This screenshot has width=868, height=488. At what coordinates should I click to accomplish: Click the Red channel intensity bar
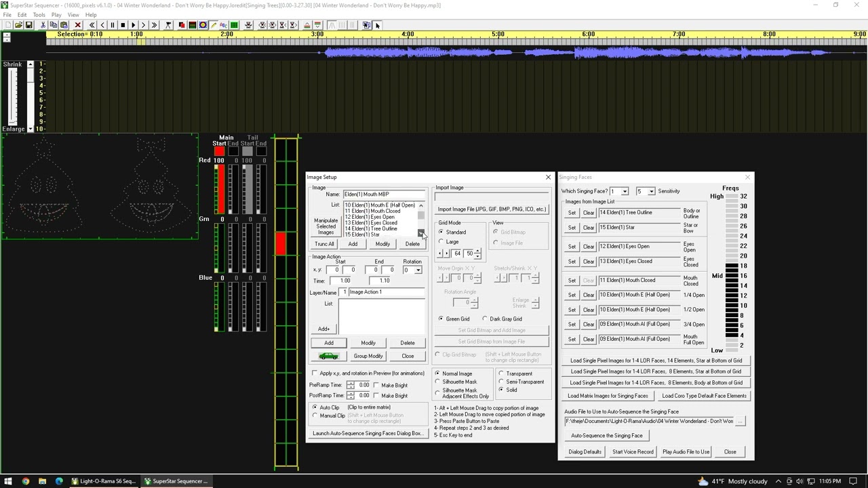(220, 189)
